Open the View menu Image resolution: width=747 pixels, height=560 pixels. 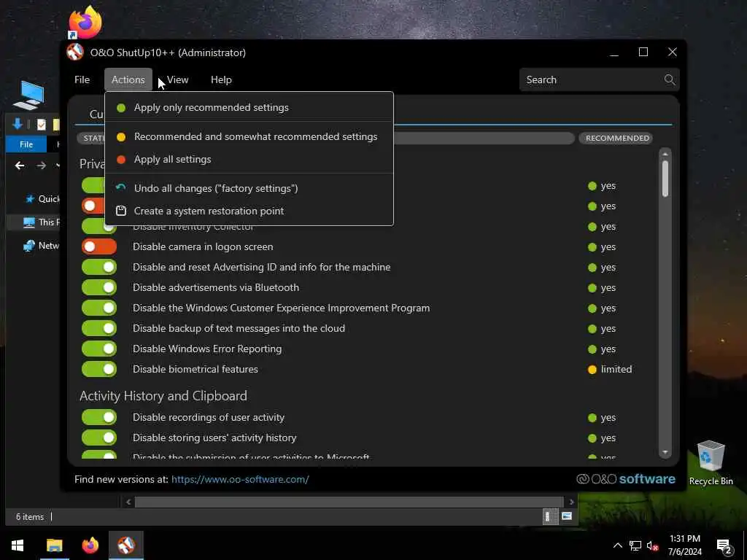tap(178, 79)
